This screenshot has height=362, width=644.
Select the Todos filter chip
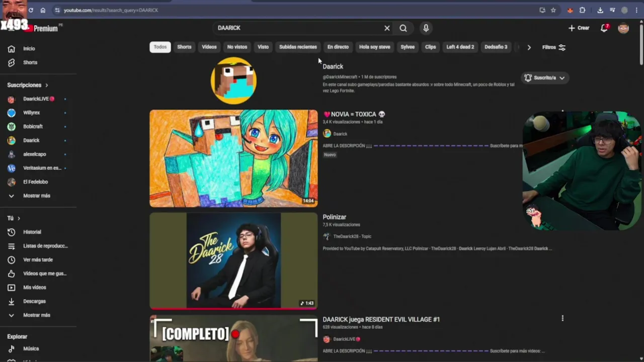tap(160, 47)
